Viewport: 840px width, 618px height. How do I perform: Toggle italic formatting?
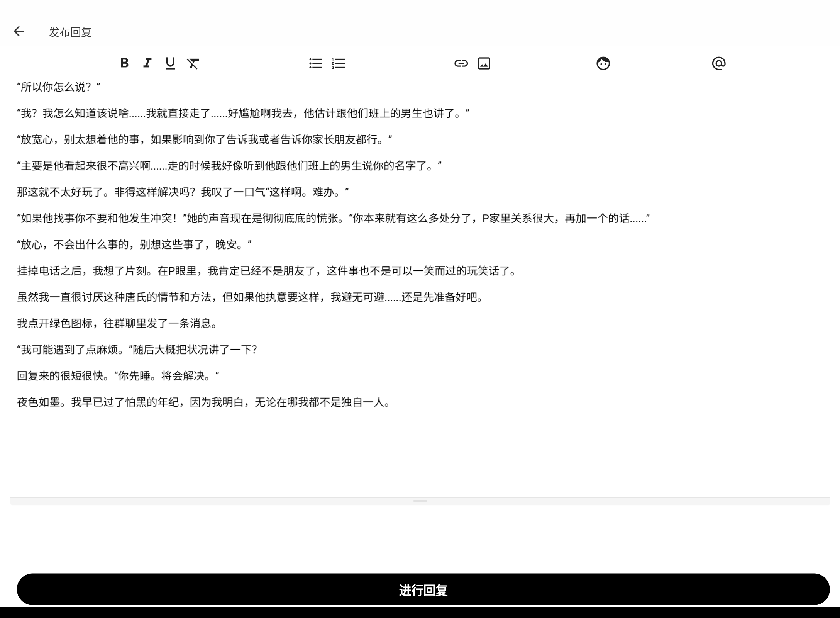pos(147,63)
